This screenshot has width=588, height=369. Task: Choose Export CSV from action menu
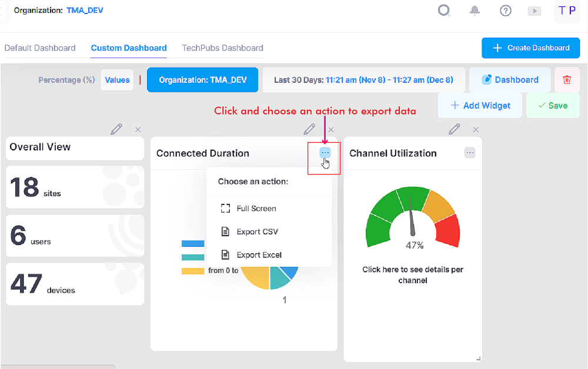(x=257, y=232)
